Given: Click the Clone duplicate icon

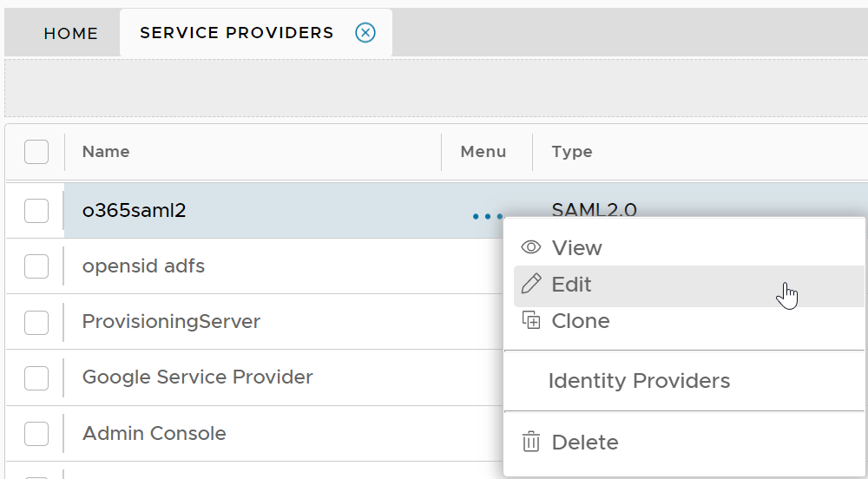Looking at the screenshot, I should [530, 321].
